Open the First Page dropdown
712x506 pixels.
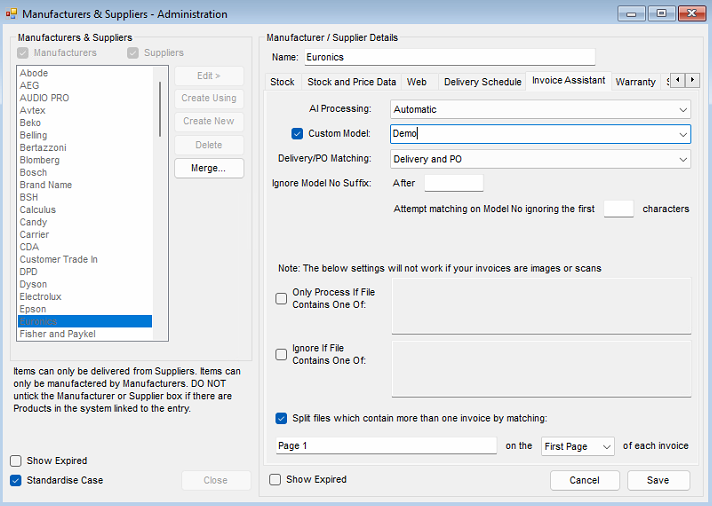tap(578, 446)
